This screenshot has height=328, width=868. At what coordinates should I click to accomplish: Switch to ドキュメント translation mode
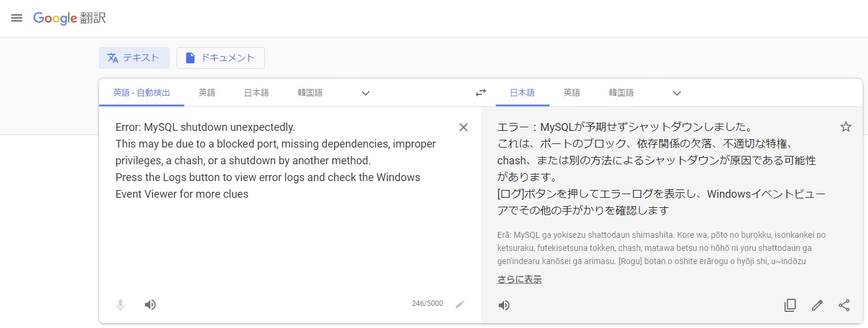tap(221, 58)
